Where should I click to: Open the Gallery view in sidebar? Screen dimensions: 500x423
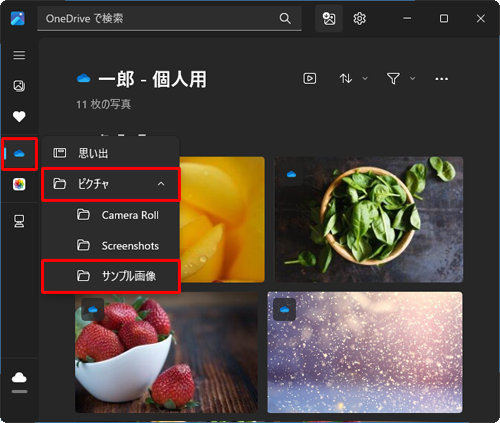(19, 86)
